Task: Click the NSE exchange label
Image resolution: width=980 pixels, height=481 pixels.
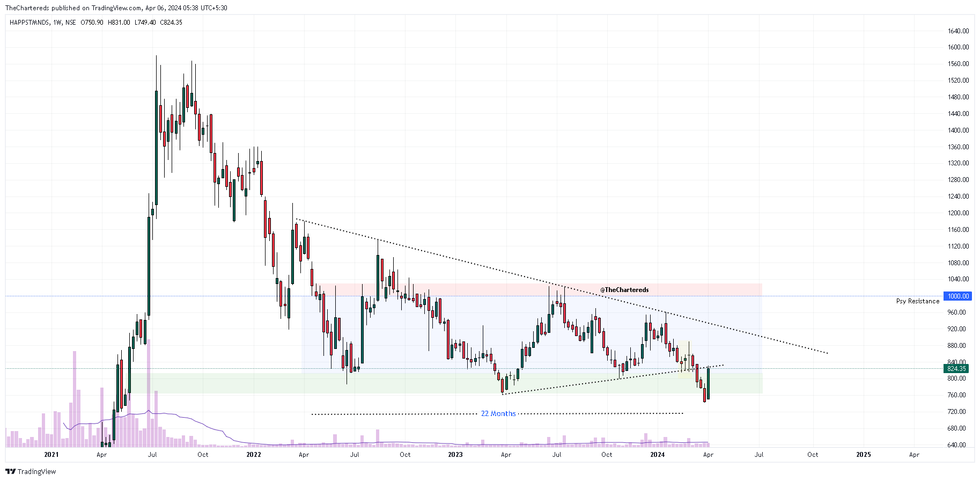Action: click(x=71, y=23)
